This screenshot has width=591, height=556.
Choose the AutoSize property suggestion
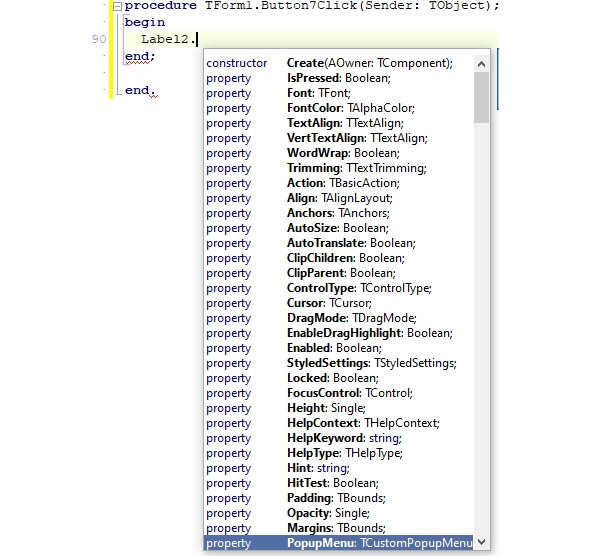click(338, 228)
